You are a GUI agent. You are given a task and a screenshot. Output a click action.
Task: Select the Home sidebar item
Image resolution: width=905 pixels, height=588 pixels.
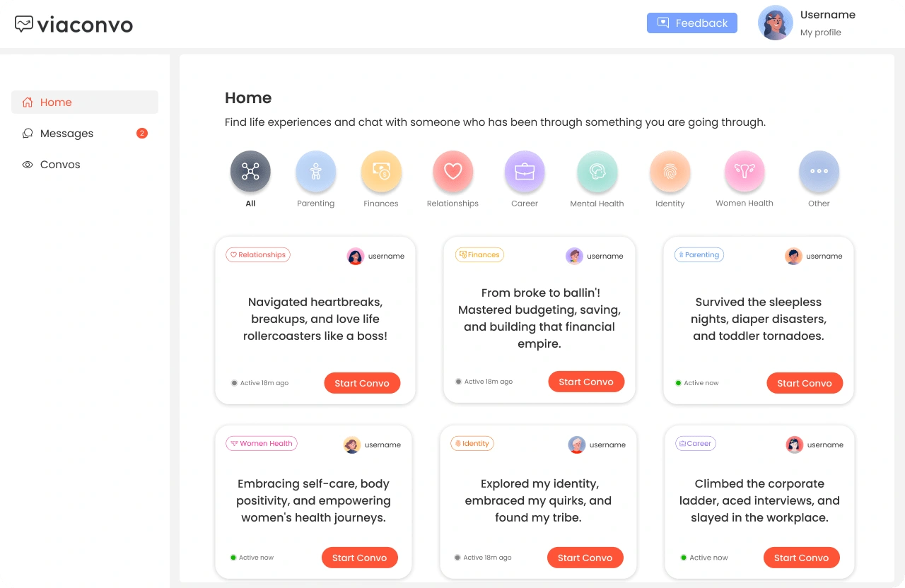coord(56,102)
